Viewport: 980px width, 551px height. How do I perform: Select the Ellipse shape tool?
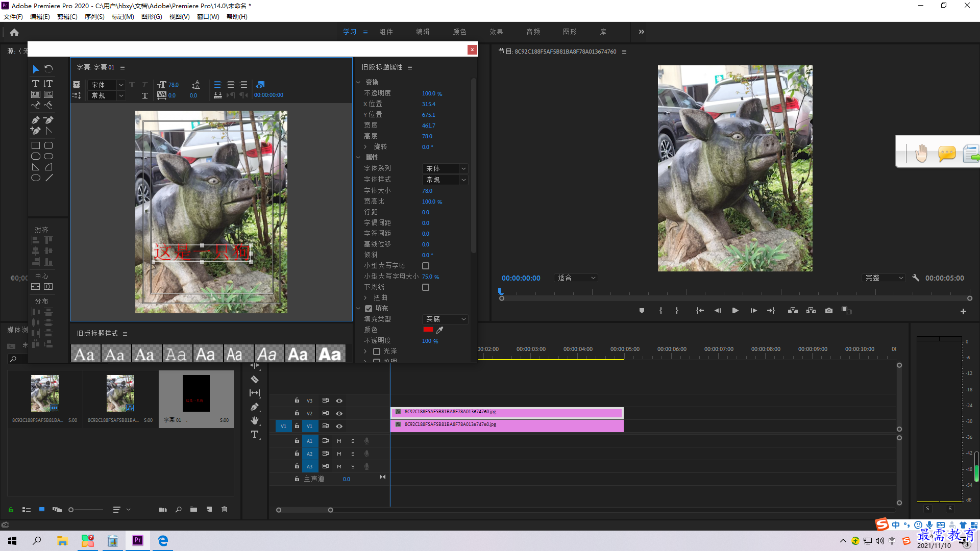pyautogui.click(x=36, y=178)
